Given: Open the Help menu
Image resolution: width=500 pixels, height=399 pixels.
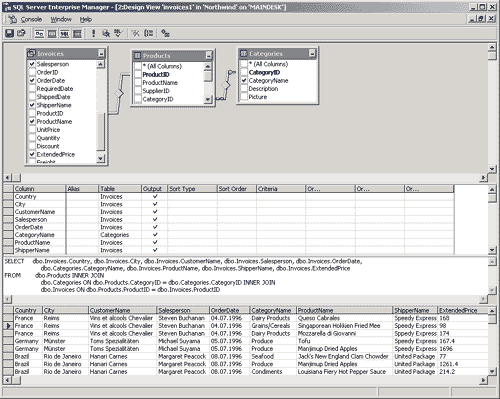Looking at the screenshot, I should click(x=86, y=19).
